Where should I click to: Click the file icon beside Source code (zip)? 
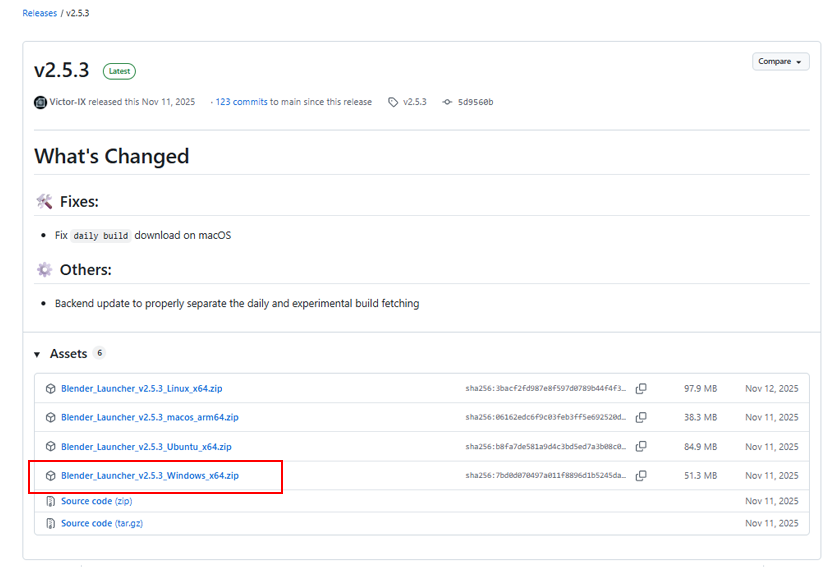tap(50, 501)
